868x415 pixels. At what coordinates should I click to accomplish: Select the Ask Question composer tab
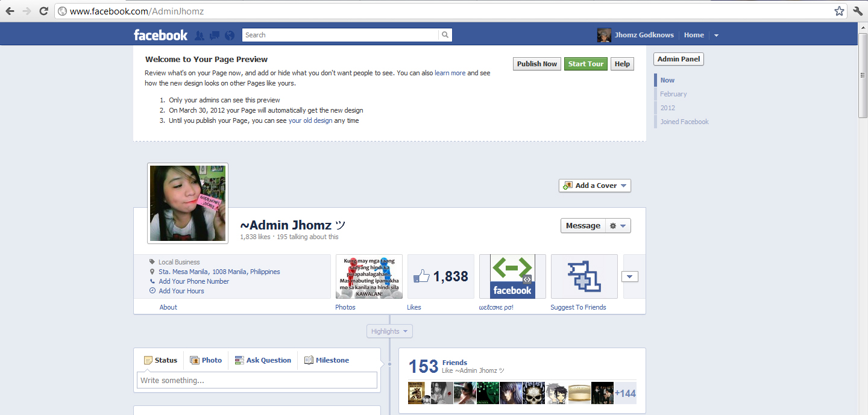[x=263, y=360]
